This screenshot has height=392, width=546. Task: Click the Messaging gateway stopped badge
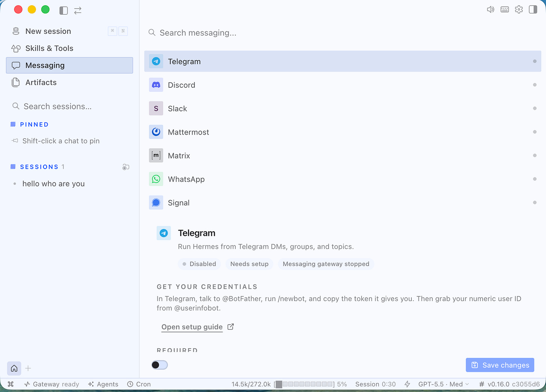coord(326,264)
